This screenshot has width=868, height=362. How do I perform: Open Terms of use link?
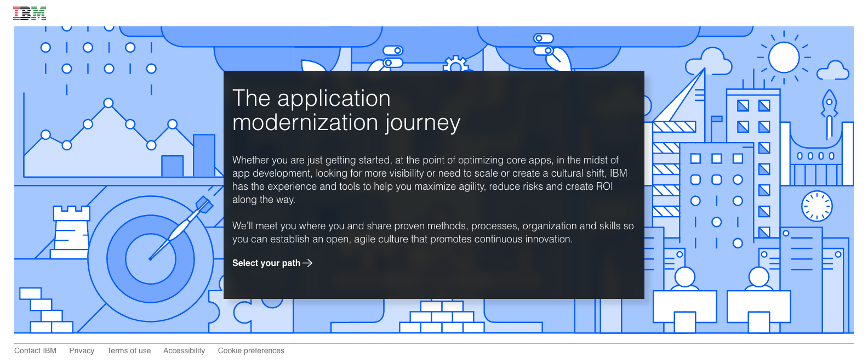pyautogui.click(x=129, y=351)
